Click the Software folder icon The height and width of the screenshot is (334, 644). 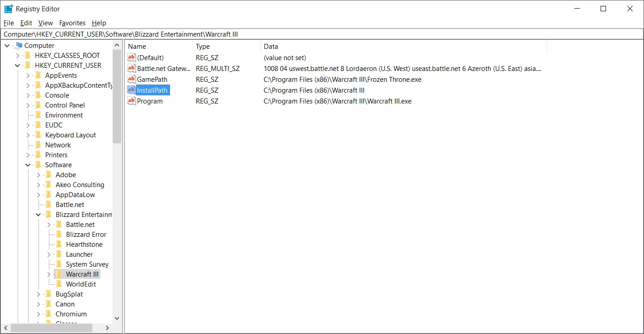point(38,165)
